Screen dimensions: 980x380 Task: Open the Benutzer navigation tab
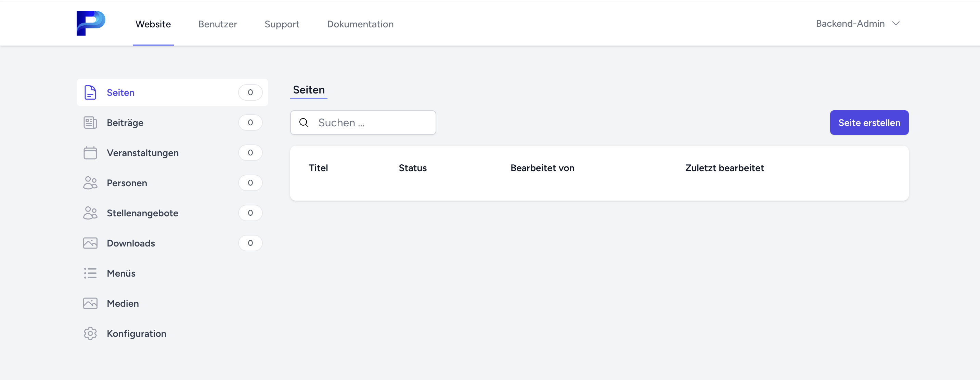click(218, 24)
